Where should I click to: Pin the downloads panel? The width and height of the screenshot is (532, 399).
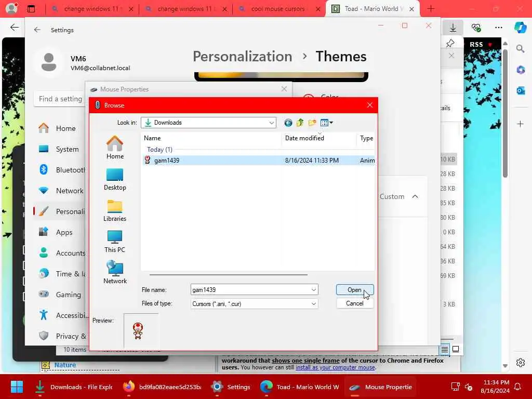(450, 43)
